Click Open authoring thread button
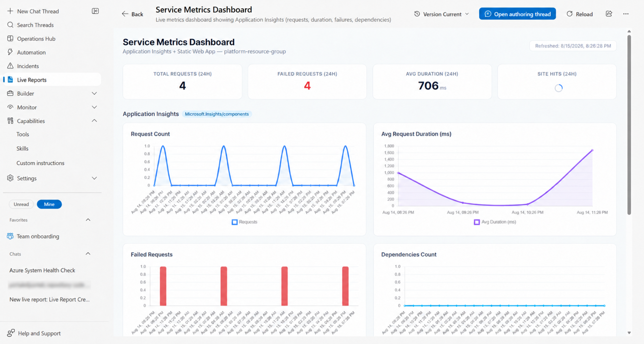The image size is (644, 344). coord(517,14)
